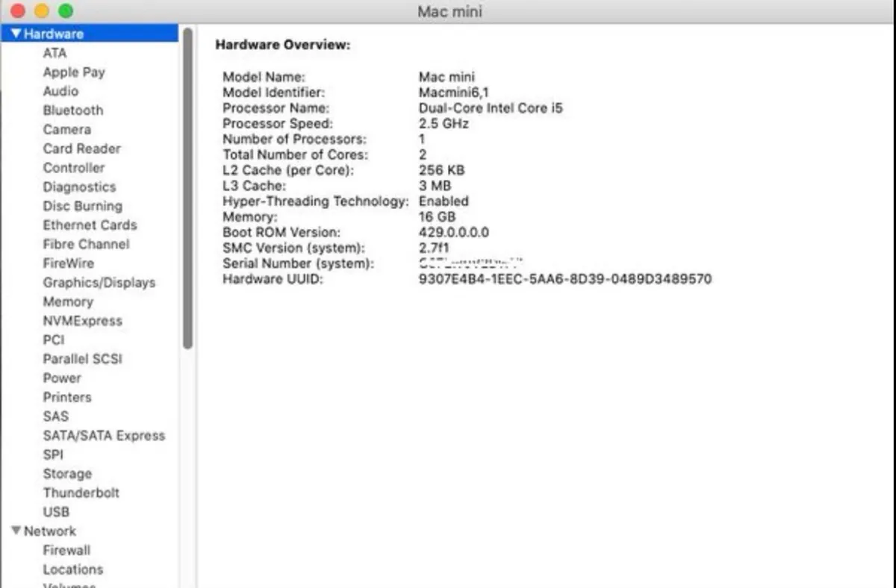Viewport: 896px width, 588px height.
Task: Select NVMExpress in the sidebar
Action: 82,321
